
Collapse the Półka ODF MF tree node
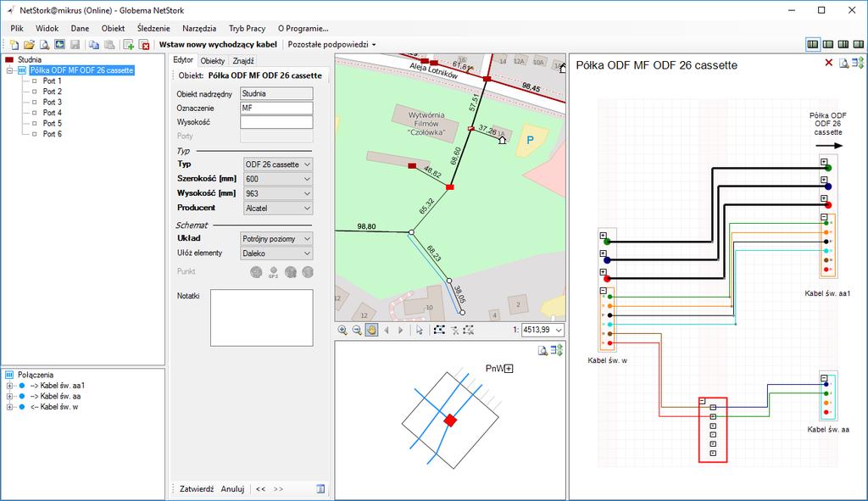click(9, 70)
